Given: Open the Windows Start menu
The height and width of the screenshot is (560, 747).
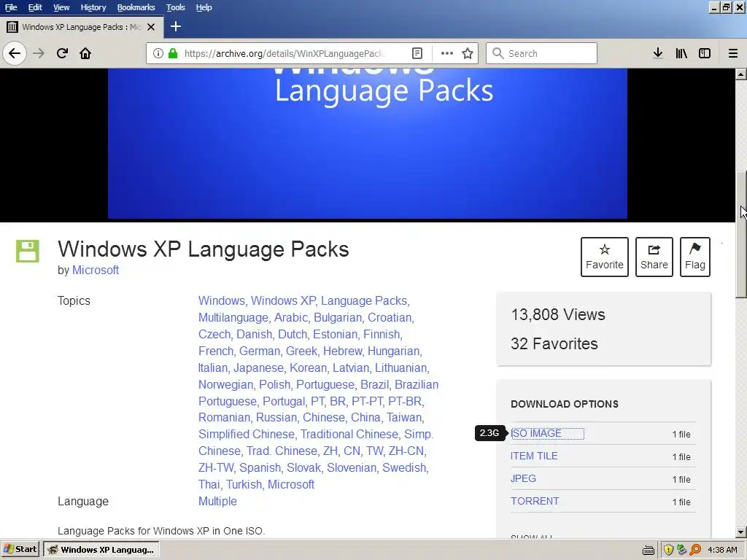Looking at the screenshot, I should coord(20,550).
